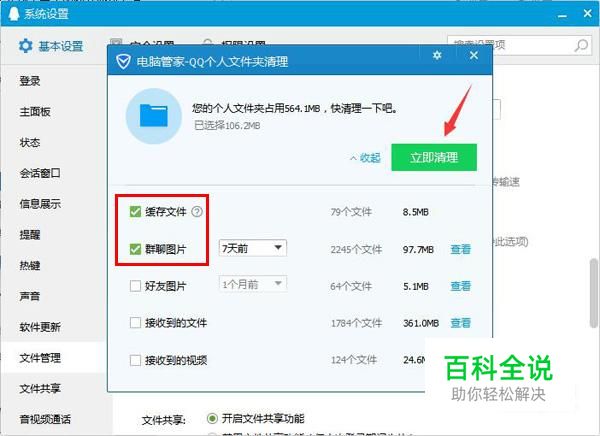Select 声音 in the settings sidebar
Image resolution: width=600 pixels, height=436 pixels.
tap(30, 296)
